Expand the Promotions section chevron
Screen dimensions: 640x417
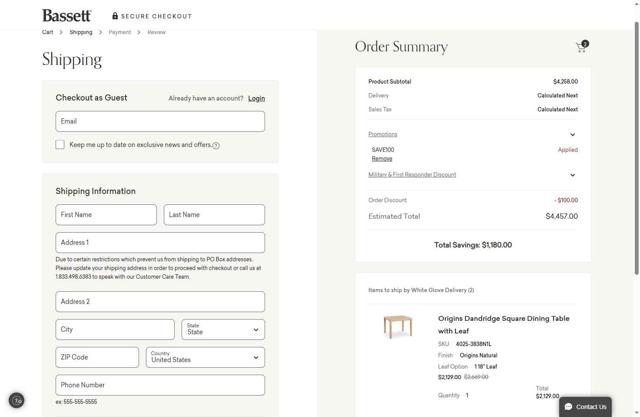tap(572, 134)
